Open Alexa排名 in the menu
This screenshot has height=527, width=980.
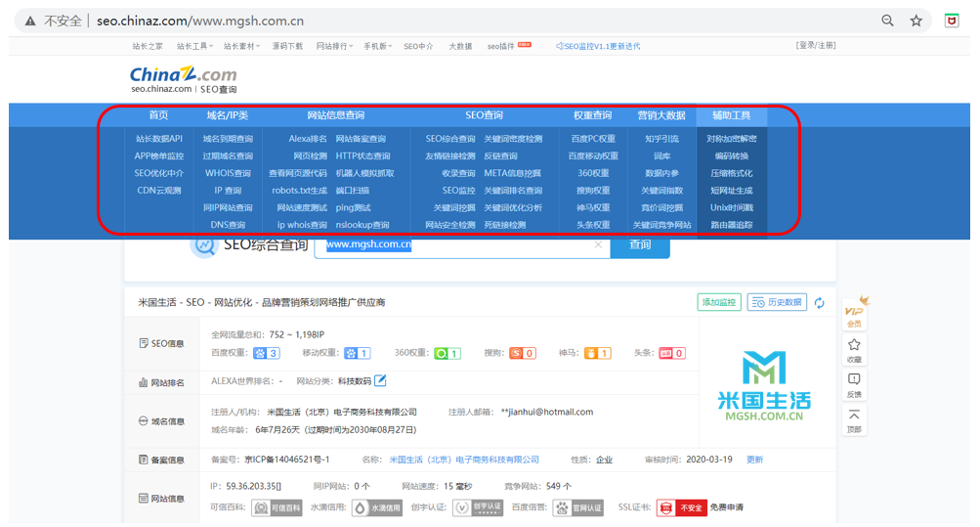coord(308,139)
